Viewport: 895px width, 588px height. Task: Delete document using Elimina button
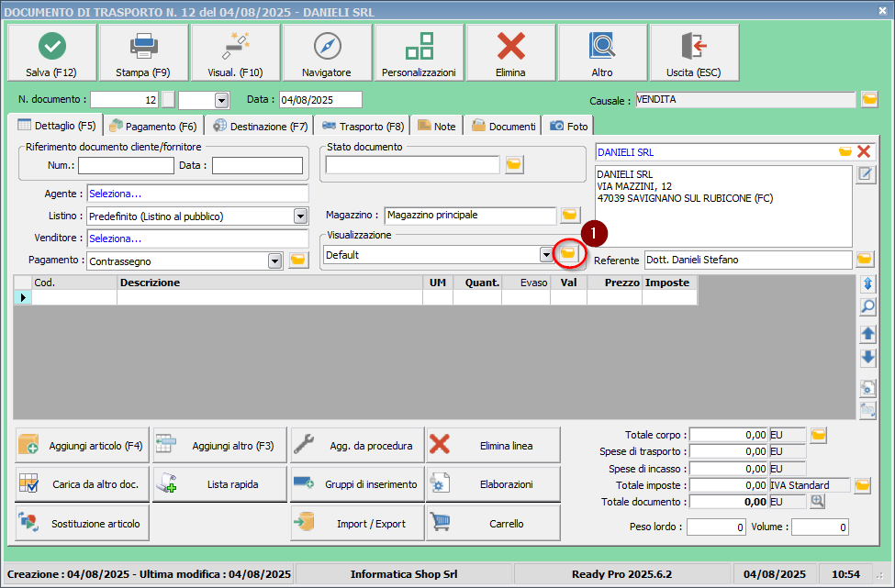coord(510,53)
